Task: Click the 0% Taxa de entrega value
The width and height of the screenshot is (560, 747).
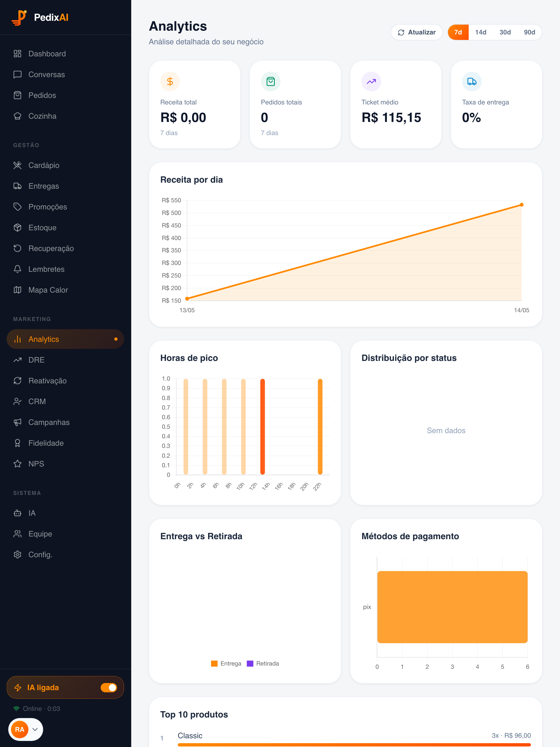Action: click(x=471, y=118)
